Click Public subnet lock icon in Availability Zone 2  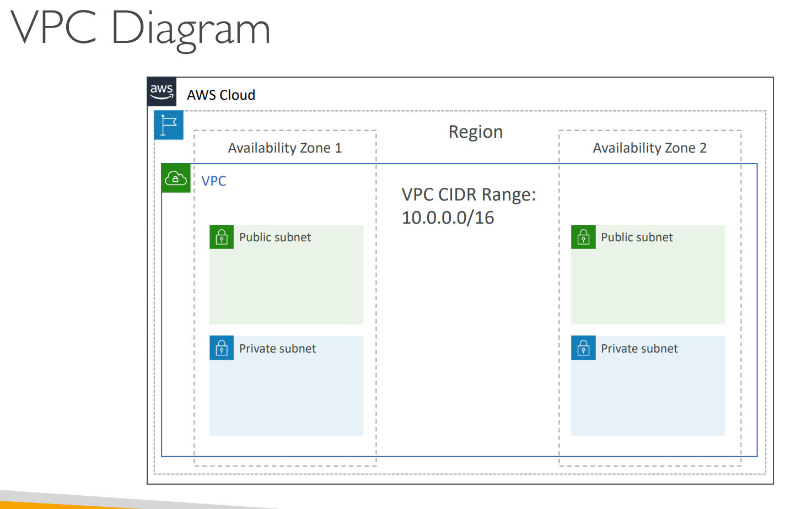(x=583, y=237)
